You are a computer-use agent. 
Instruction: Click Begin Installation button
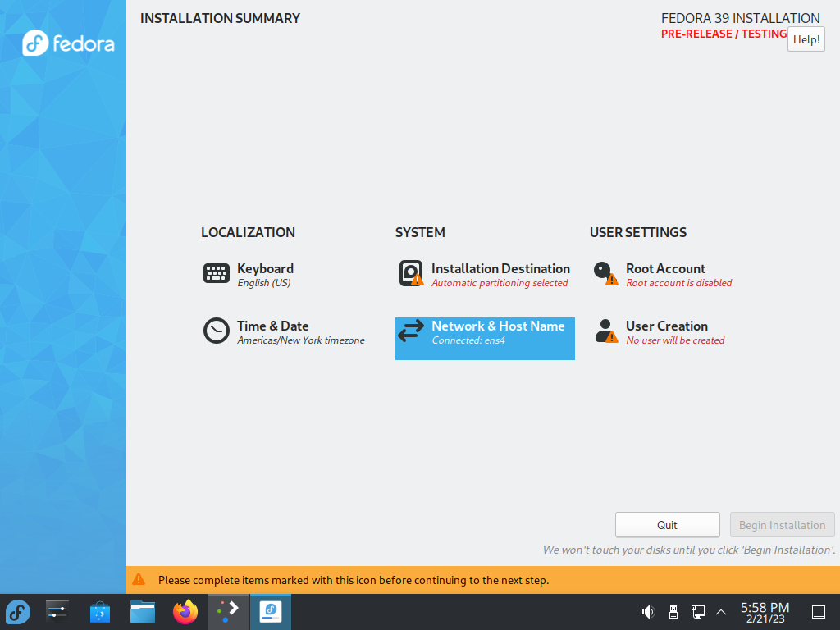coord(782,525)
